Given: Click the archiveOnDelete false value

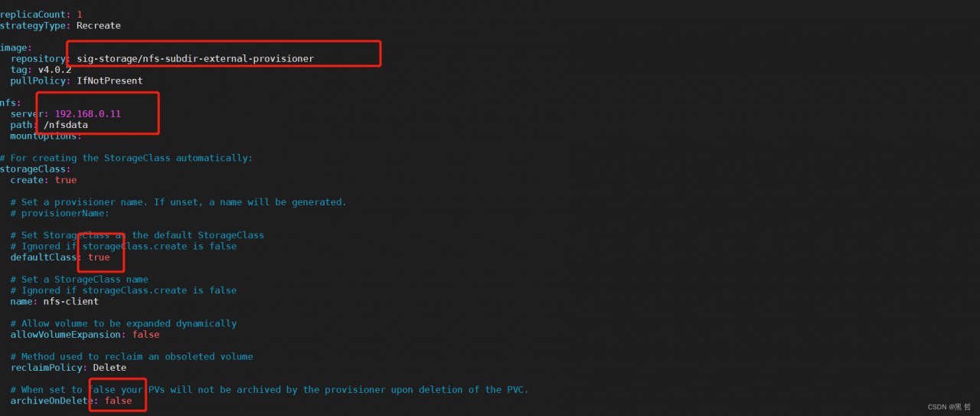Looking at the screenshot, I should point(118,401).
